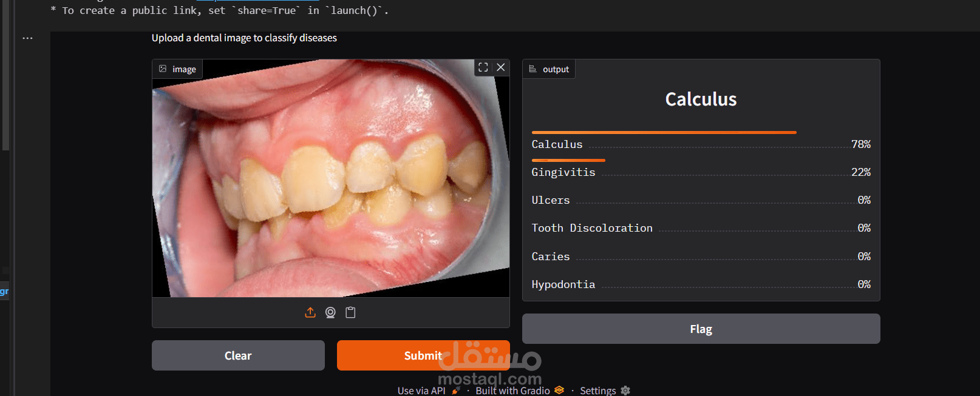Click the output label tag
The height and width of the screenshot is (396, 980).
(x=549, y=69)
